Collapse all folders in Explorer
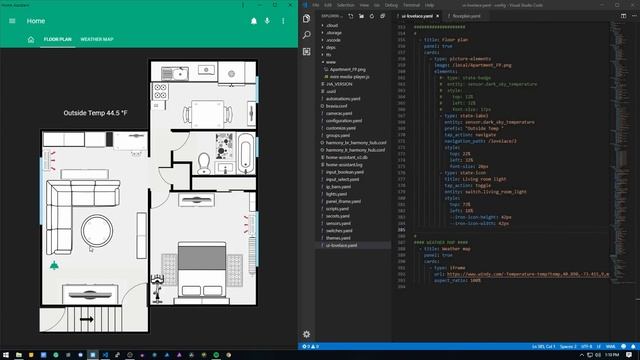Screen dimensions: 640x360 pos(382,16)
